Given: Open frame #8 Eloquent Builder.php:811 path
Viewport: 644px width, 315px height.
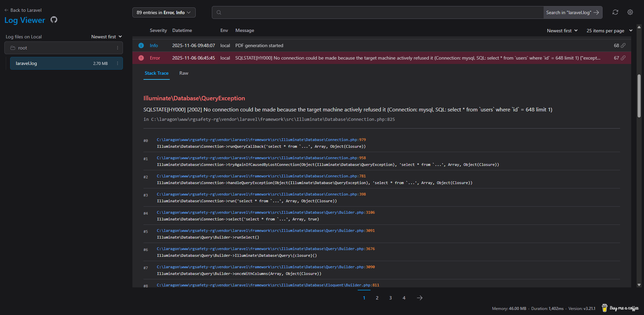Looking at the screenshot, I should coord(268,285).
